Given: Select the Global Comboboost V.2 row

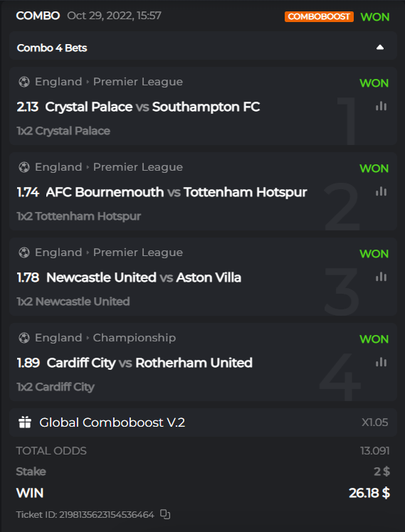Looking at the screenshot, I should [203, 422].
